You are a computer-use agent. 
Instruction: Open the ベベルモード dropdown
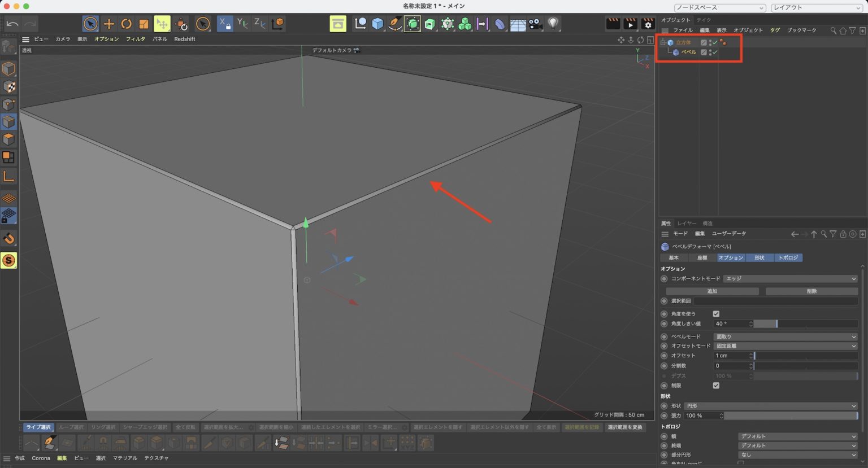click(785, 336)
